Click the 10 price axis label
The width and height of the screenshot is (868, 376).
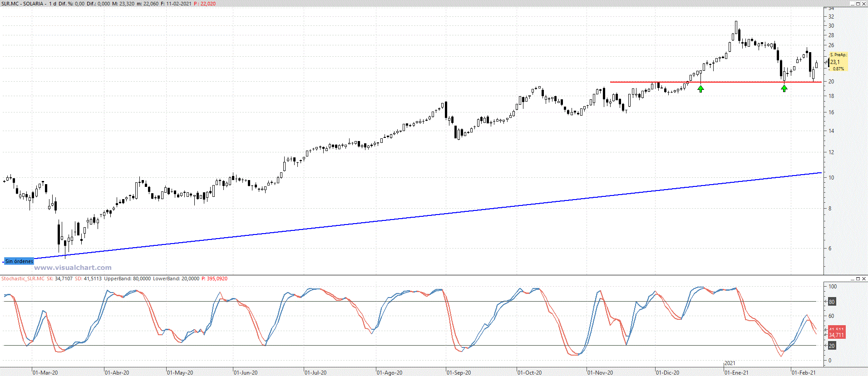tap(831, 178)
